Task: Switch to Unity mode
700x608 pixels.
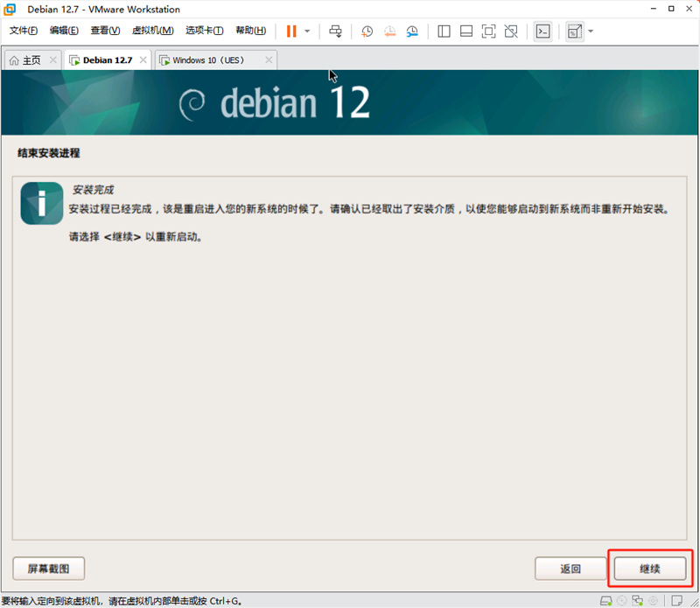Action: 511,31
